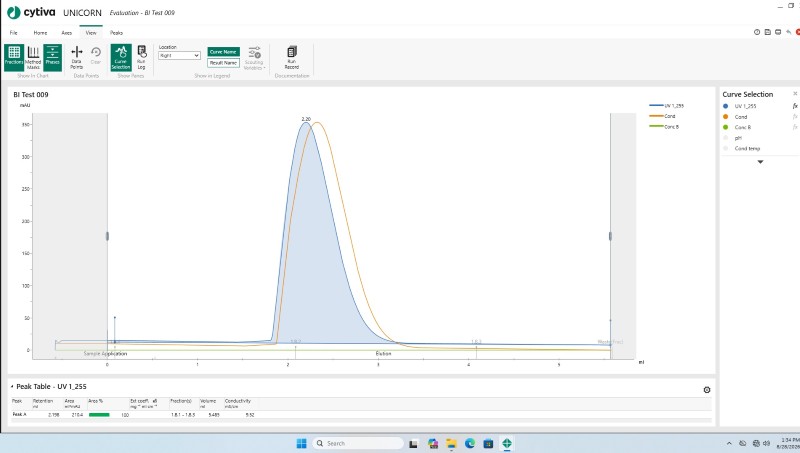Activate the Data Points tool
Image resolution: width=800 pixels, height=453 pixels.
[x=77, y=57]
